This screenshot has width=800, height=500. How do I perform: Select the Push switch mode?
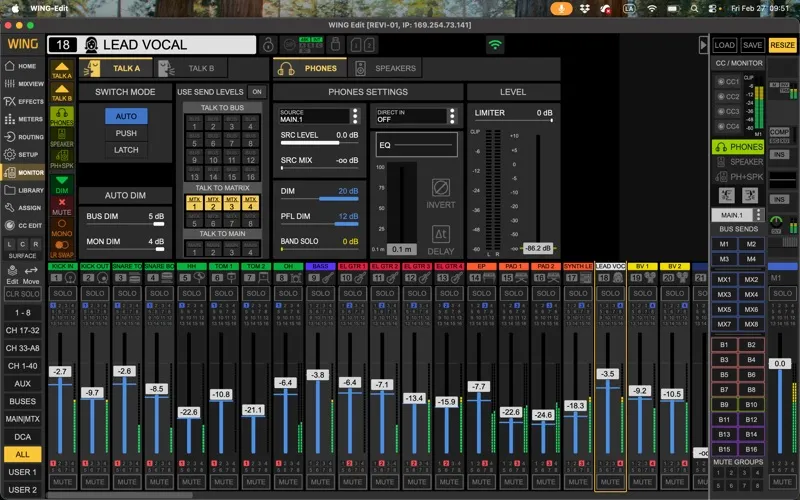(126, 133)
